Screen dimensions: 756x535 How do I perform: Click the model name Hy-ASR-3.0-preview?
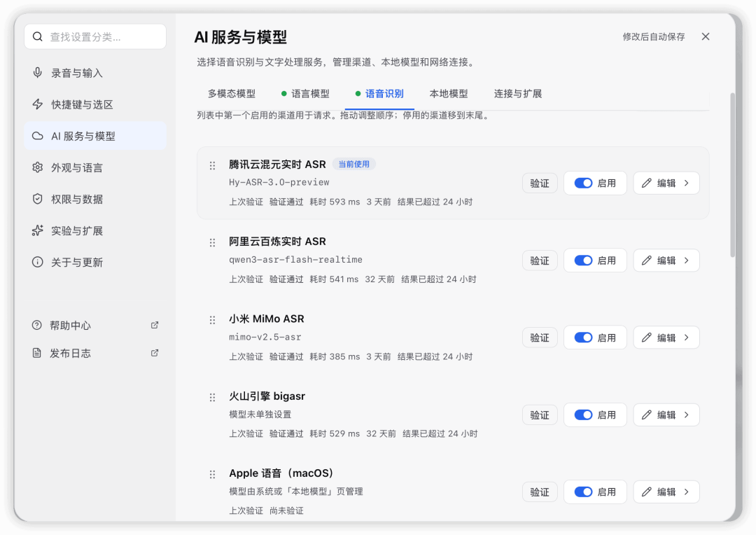279,182
